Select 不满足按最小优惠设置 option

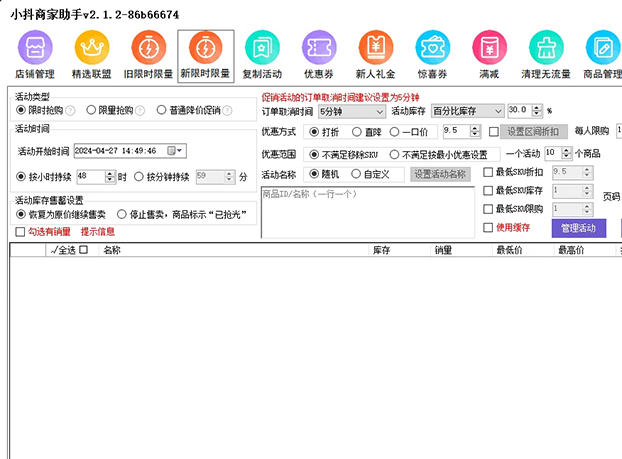394,155
